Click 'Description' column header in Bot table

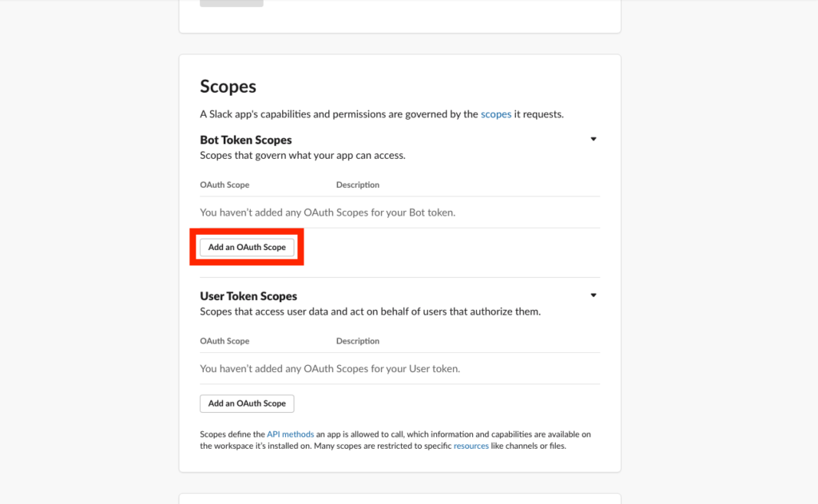(358, 185)
